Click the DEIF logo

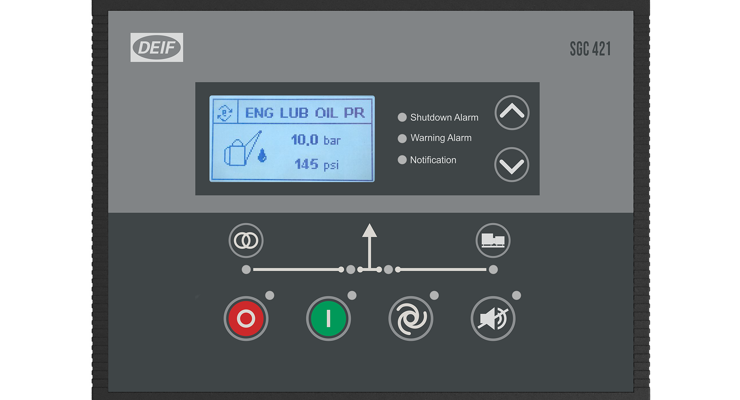[157, 47]
